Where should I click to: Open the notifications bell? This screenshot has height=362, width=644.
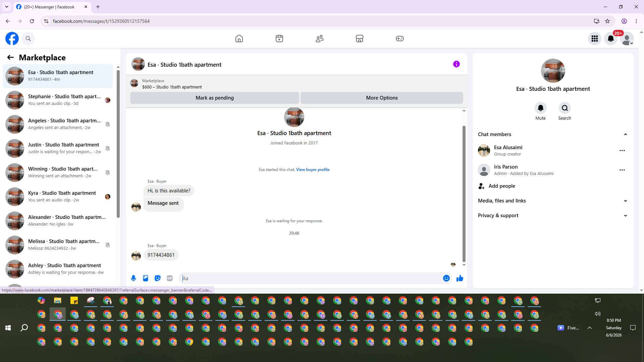coord(611,39)
